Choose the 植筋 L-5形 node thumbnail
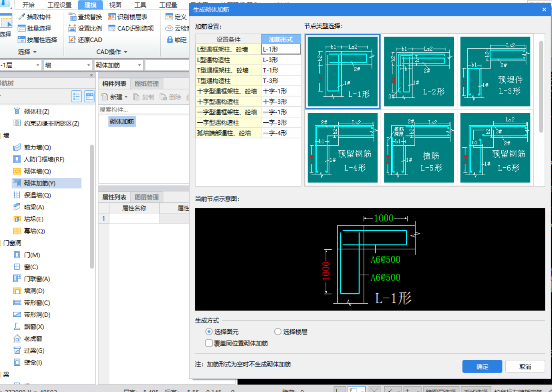The height and width of the screenshot is (392, 552). 419,148
